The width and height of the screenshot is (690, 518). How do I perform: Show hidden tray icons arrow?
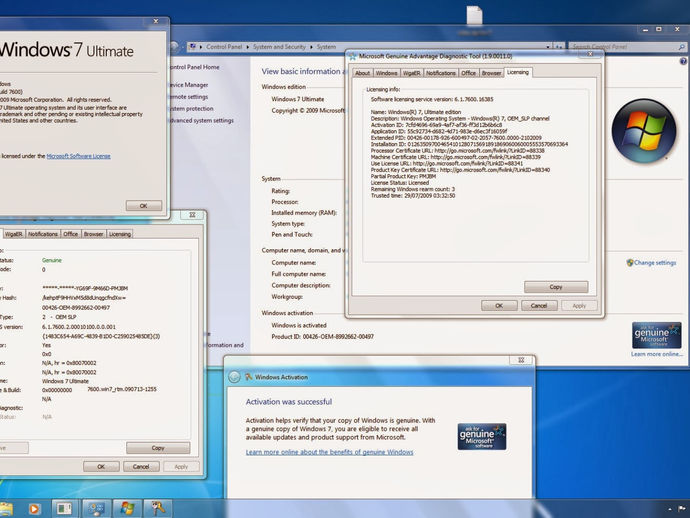(670, 509)
